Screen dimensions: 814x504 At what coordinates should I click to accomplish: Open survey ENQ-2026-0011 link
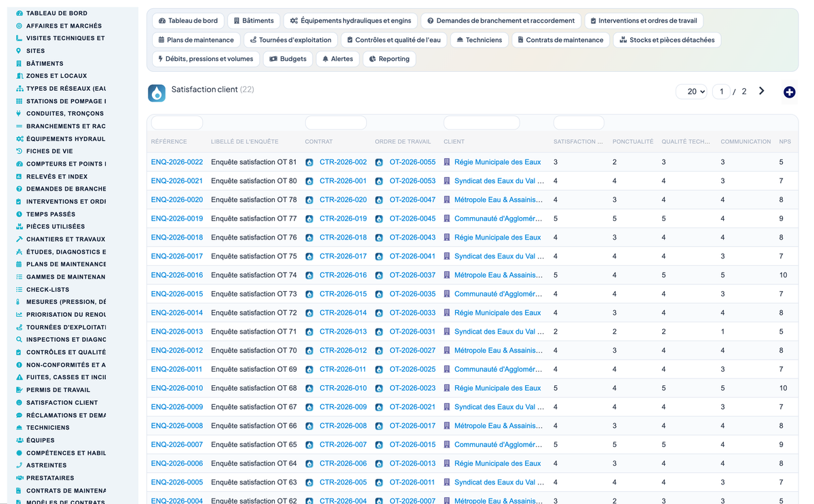(x=177, y=370)
